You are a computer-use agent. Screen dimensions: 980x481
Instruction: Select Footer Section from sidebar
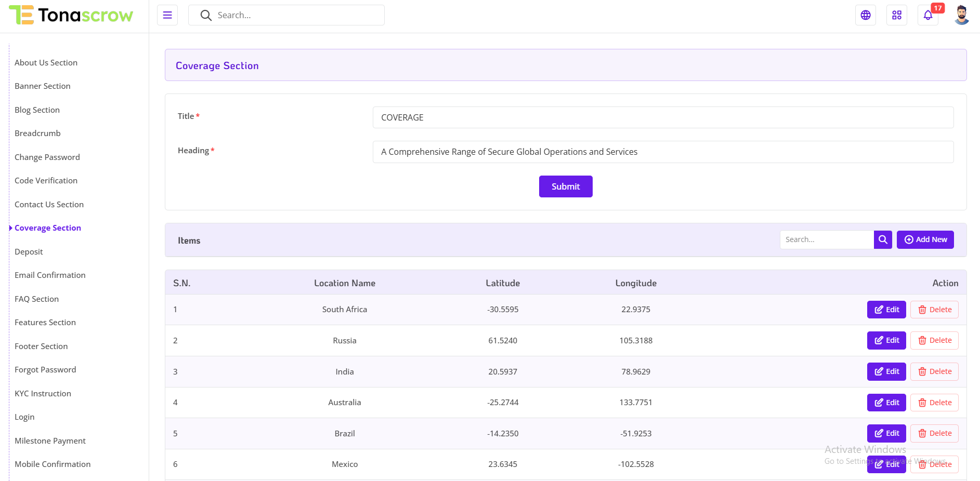click(x=41, y=346)
